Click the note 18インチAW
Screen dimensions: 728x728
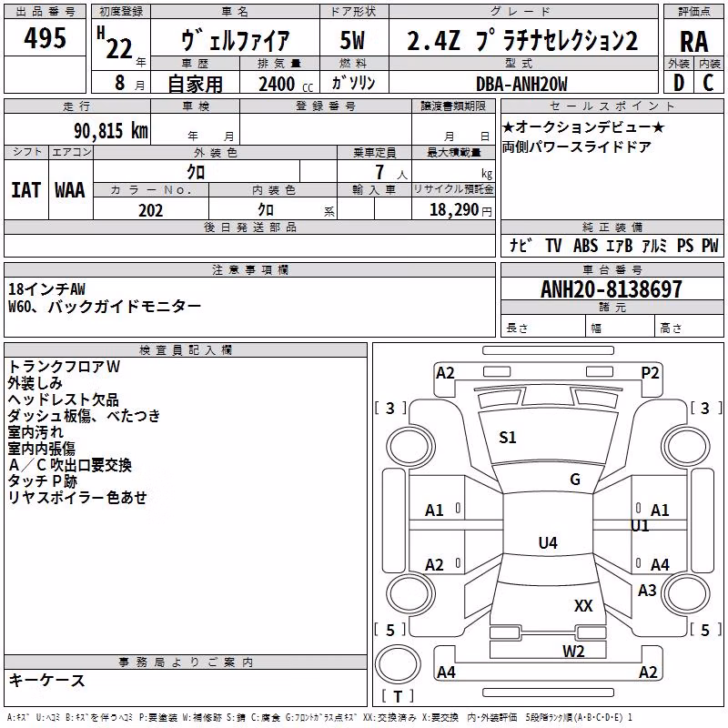(47, 289)
